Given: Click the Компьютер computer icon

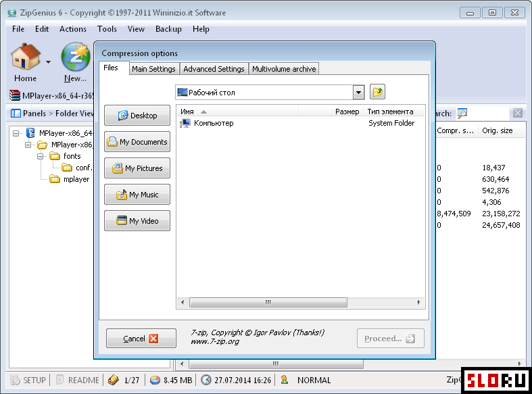Looking at the screenshot, I should (x=185, y=123).
